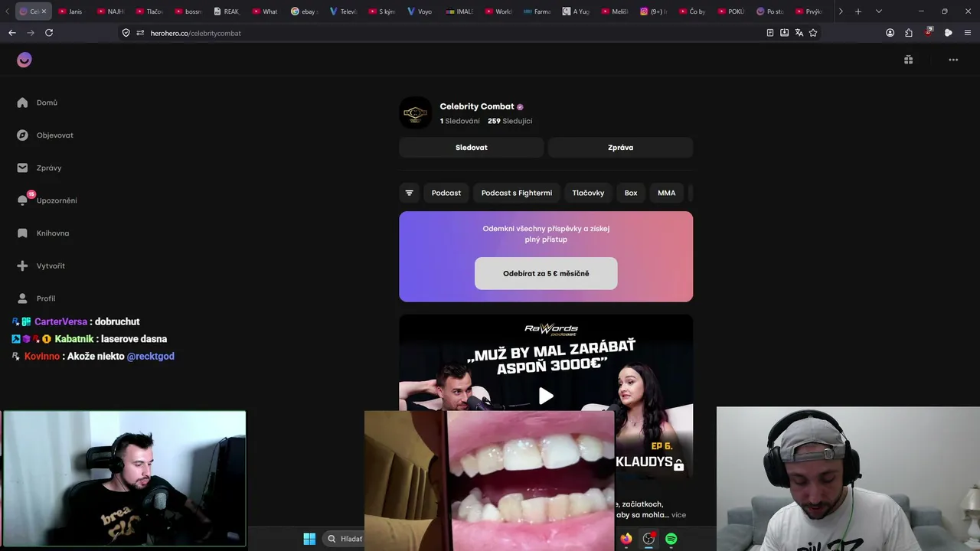Select the Podcast s Fightermi chip

click(x=517, y=193)
